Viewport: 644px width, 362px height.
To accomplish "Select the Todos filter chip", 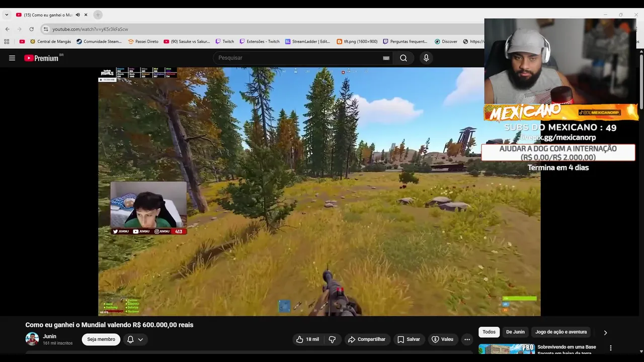I will click(489, 332).
